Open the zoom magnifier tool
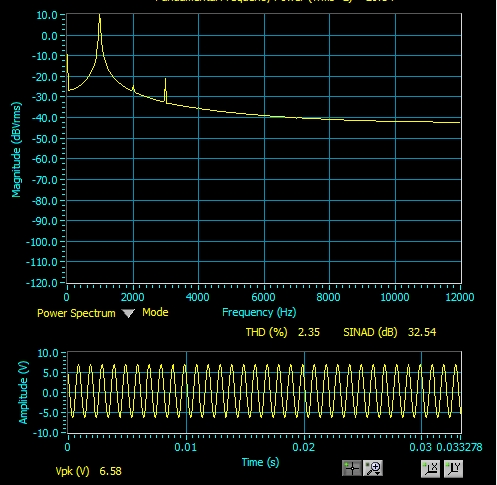Viewport: 497px width, 485px height. click(x=373, y=468)
